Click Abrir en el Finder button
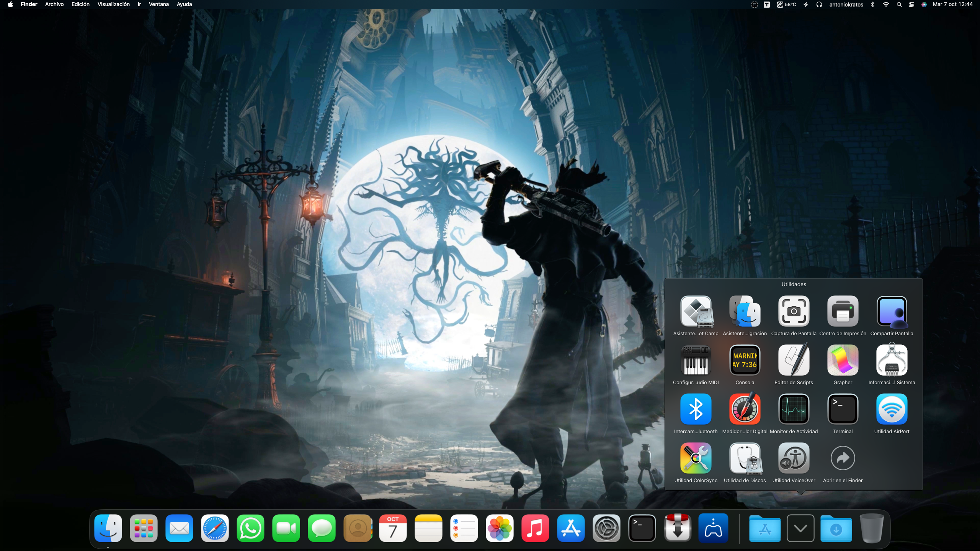 [843, 458]
